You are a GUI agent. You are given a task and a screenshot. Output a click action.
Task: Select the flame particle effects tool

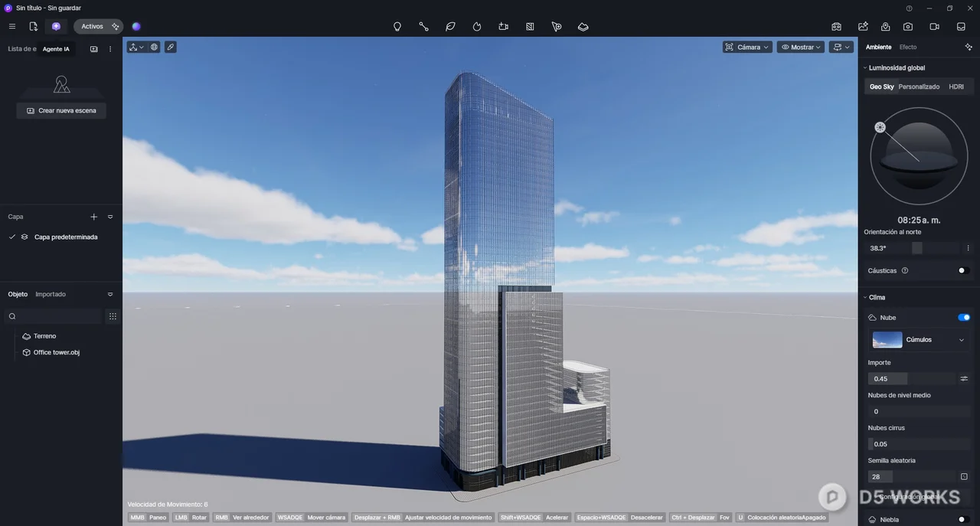click(x=477, y=26)
